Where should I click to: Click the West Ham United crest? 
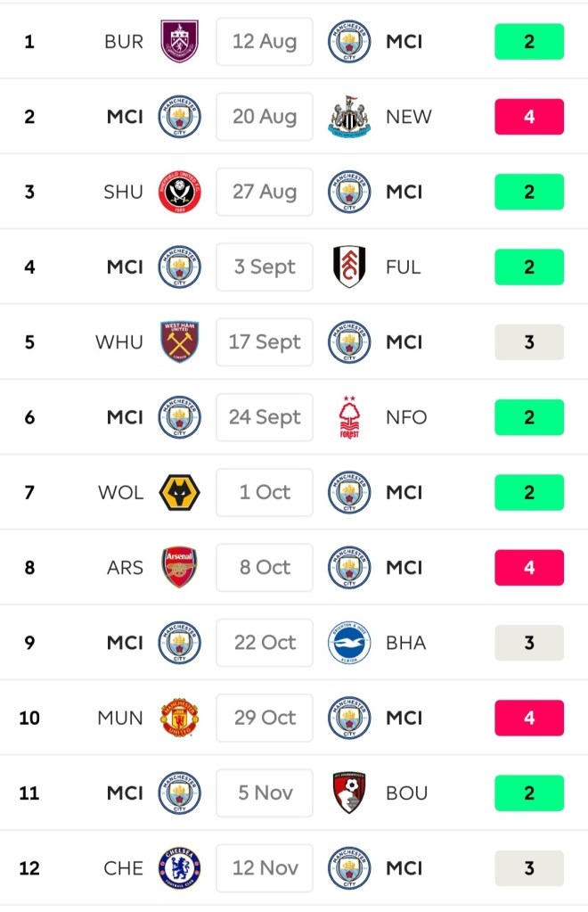pyautogui.click(x=179, y=342)
